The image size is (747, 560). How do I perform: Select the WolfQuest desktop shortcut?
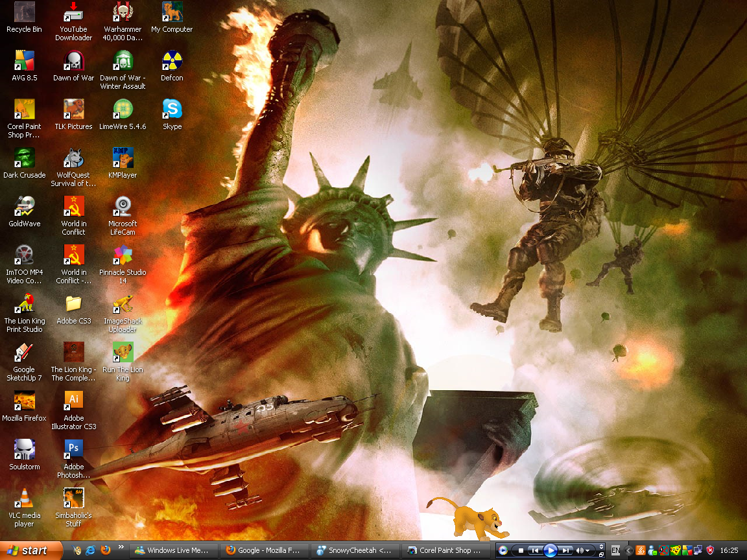(73, 158)
